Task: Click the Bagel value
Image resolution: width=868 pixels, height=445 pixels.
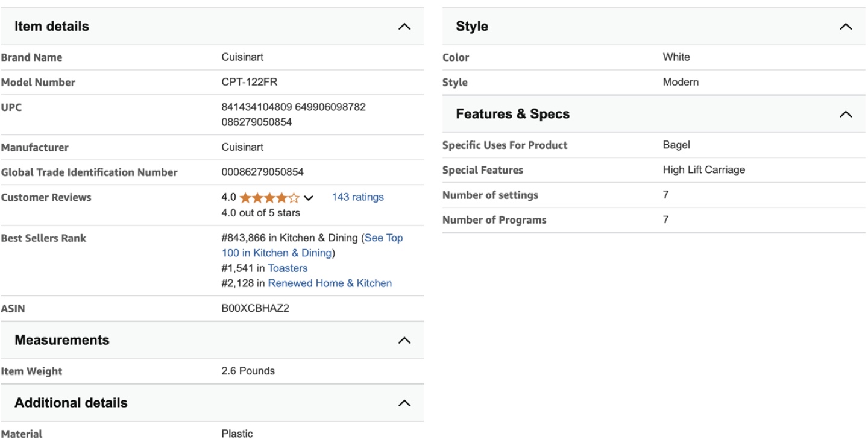Action: pos(676,145)
